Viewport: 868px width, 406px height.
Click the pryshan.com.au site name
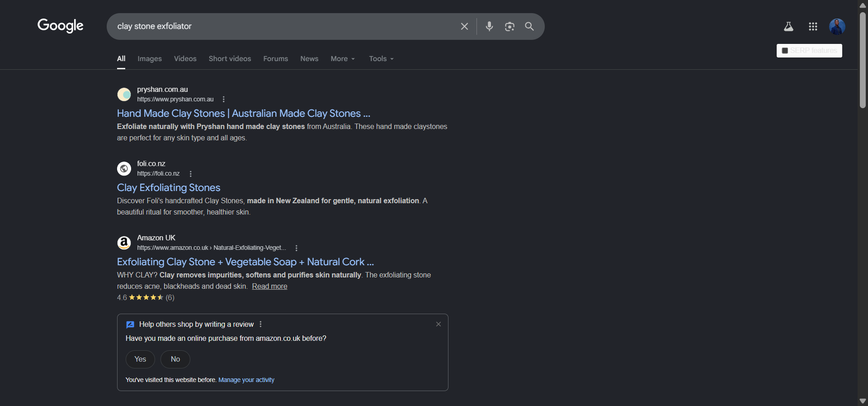(x=162, y=89)
